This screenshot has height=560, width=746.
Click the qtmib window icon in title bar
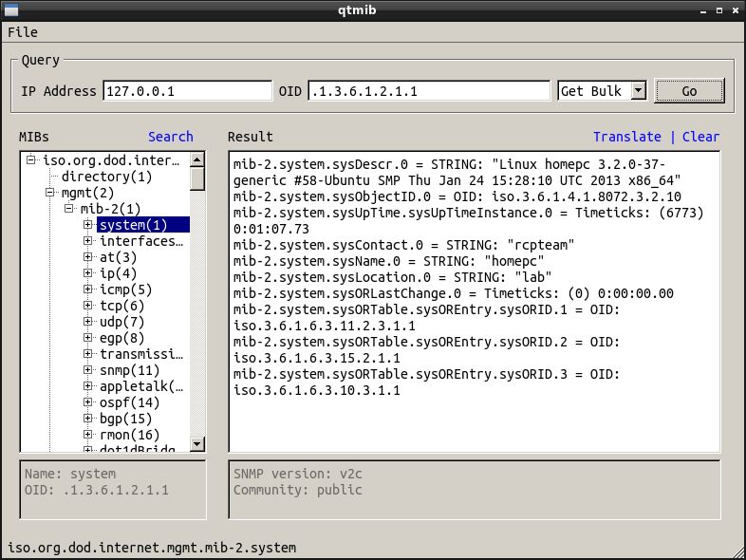11,9
